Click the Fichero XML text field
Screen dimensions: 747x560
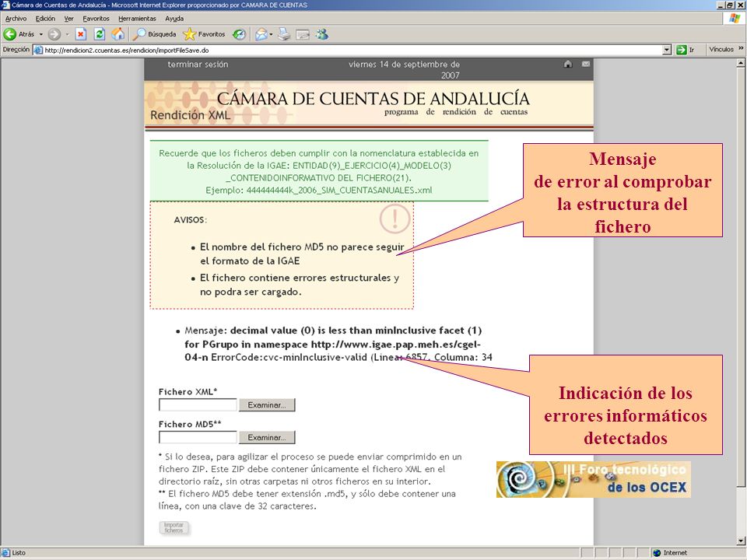[x=198, y=404]
